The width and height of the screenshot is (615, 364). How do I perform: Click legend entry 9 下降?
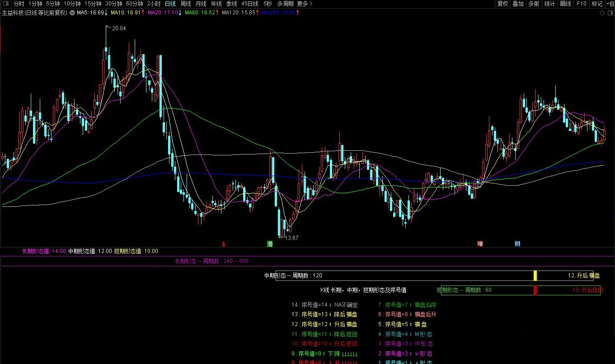pyautogui.click(x=324, y=354)
